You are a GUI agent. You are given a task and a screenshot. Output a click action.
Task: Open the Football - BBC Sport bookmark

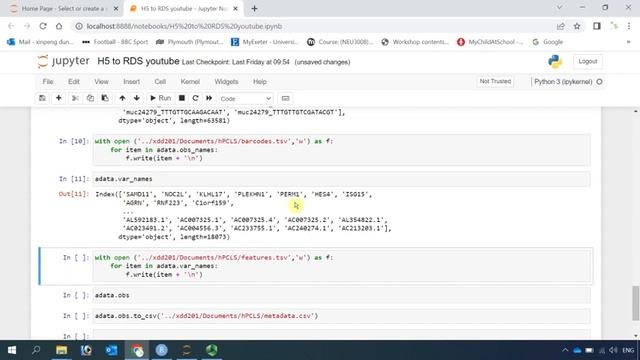click(115, 42)
